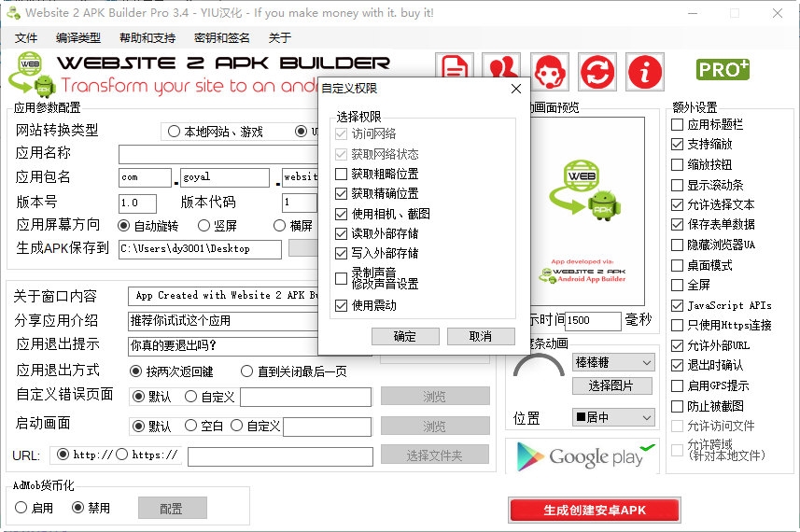The width and height of the screenshot is (800, 532).
Task: Uncheck 读取外部存储 permission
Action: [x=341, y=233]
